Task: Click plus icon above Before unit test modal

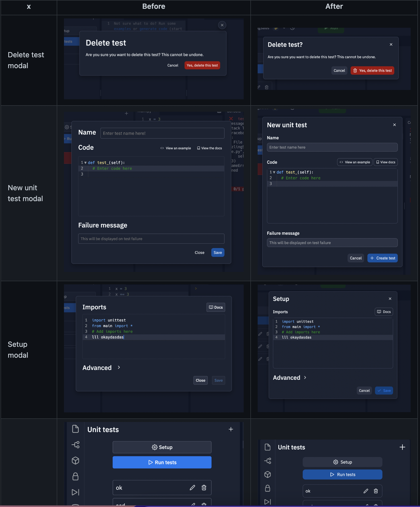Action: 126,113
